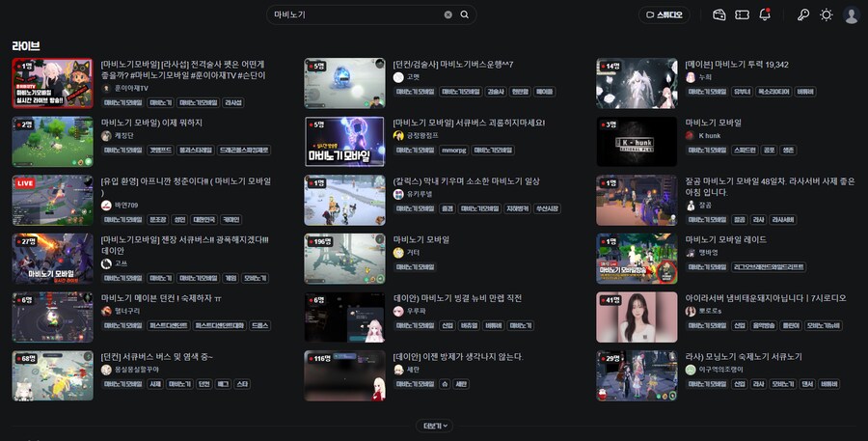This screenshot has height=441, width=868.
Task: Select the 검술사 tag on 고맷 stream
Action: [x=496, y=92]
